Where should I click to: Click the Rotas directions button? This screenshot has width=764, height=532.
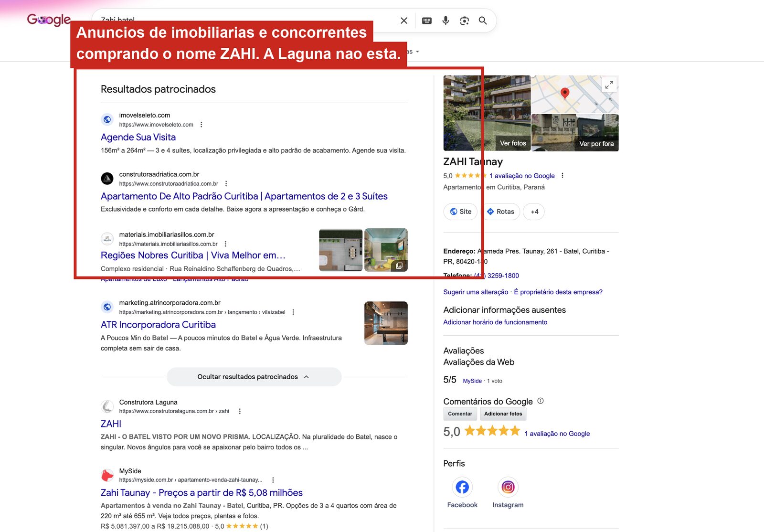coord(500,212)
